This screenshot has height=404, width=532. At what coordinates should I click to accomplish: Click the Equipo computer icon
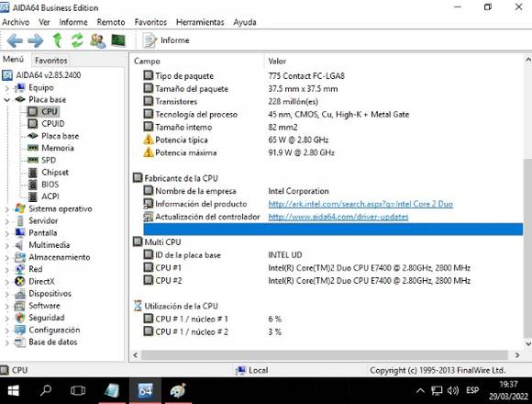tap(20, 87)
